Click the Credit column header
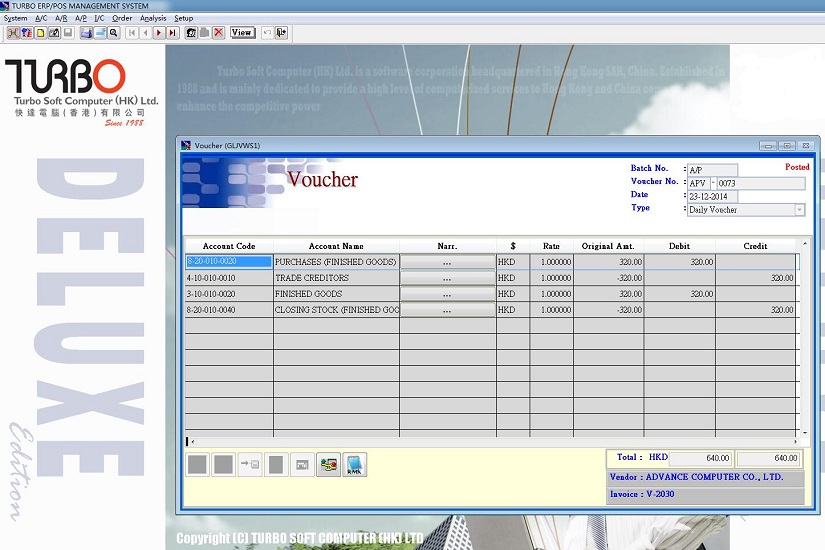The height and width of the screenshot is (550, 825). coord(755,246)
